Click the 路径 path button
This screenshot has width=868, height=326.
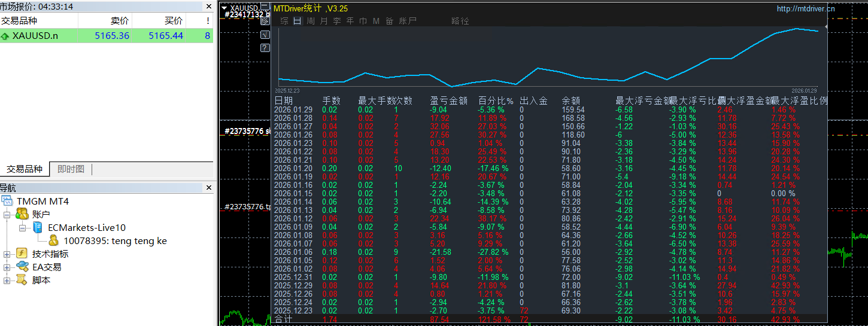pos(460,21)
